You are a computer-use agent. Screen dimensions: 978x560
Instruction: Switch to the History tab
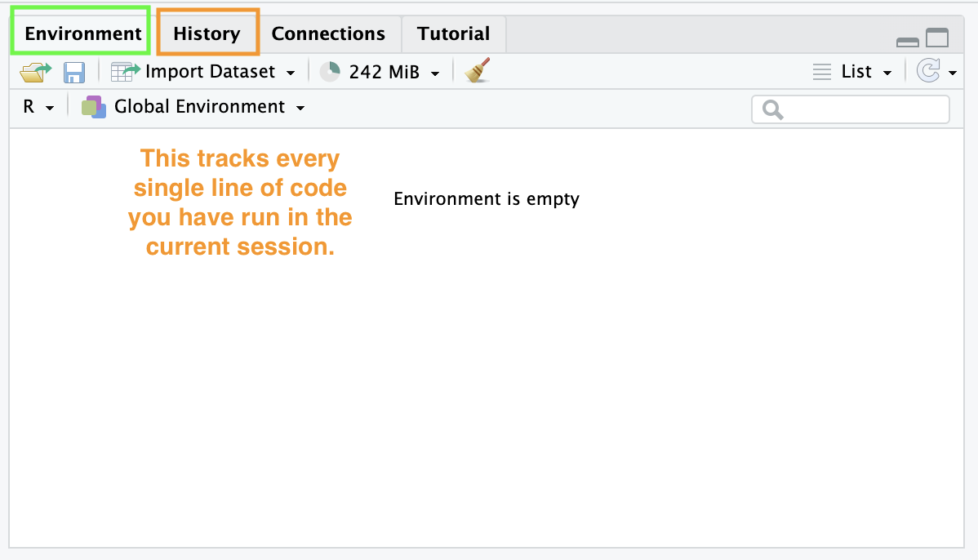(x=207, y=33)
